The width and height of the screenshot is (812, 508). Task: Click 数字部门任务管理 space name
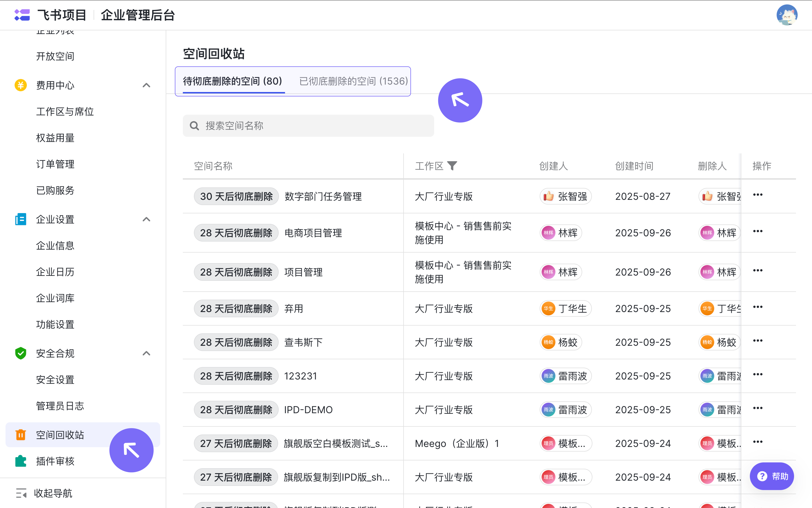(x=323, y=196)
